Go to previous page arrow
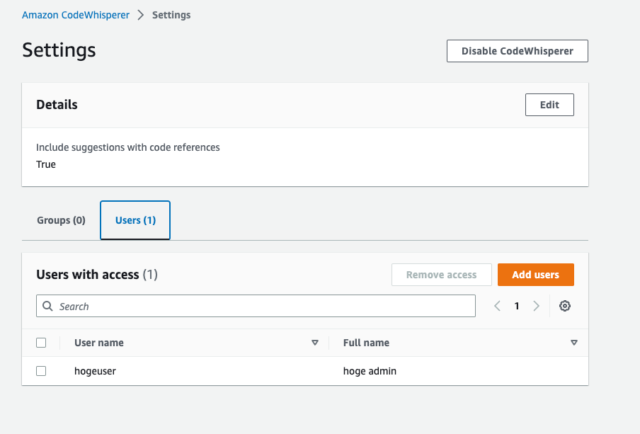Screen dimensions: 640x434 497,306
